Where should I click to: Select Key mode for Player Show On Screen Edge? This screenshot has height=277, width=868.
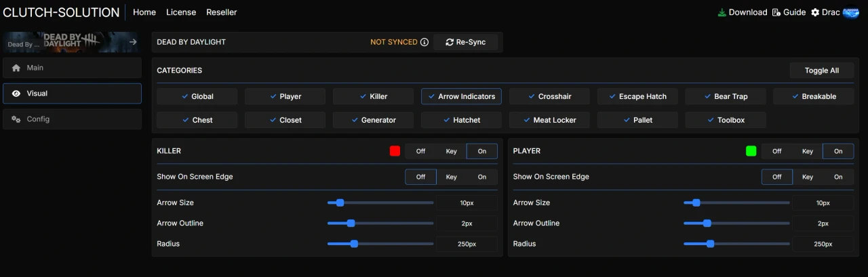807,177
